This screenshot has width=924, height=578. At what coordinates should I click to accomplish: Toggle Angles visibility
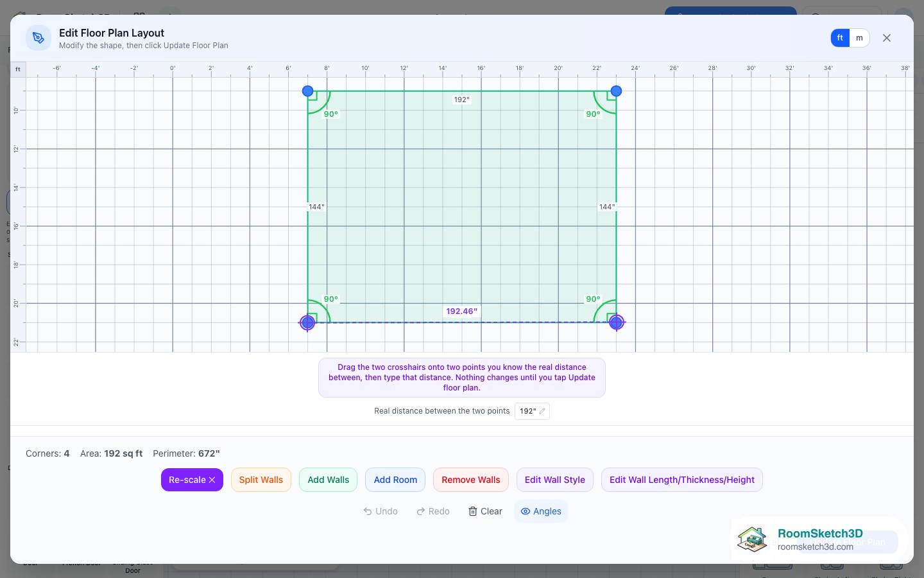[541, 511]
